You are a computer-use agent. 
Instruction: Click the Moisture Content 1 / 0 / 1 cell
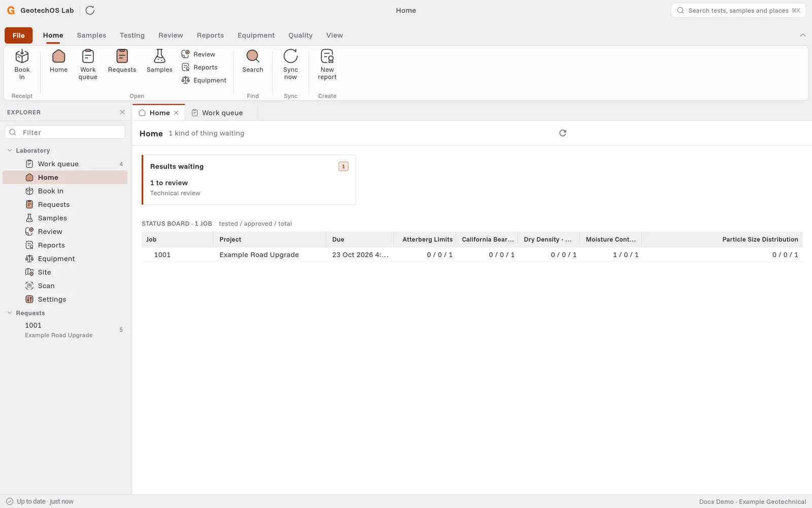pyautogui.click(x=611, y=255)
